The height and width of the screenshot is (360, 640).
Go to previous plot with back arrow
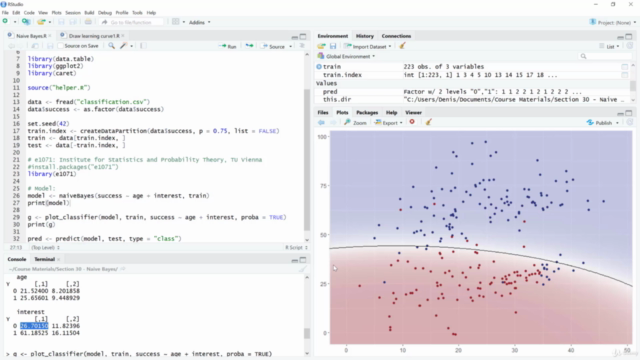322,122
